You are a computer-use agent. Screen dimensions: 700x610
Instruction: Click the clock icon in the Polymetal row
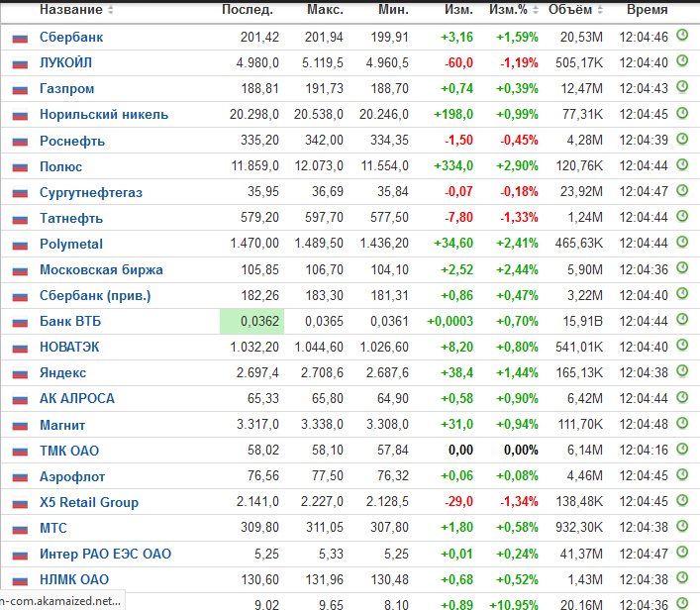tap(682, 242)
